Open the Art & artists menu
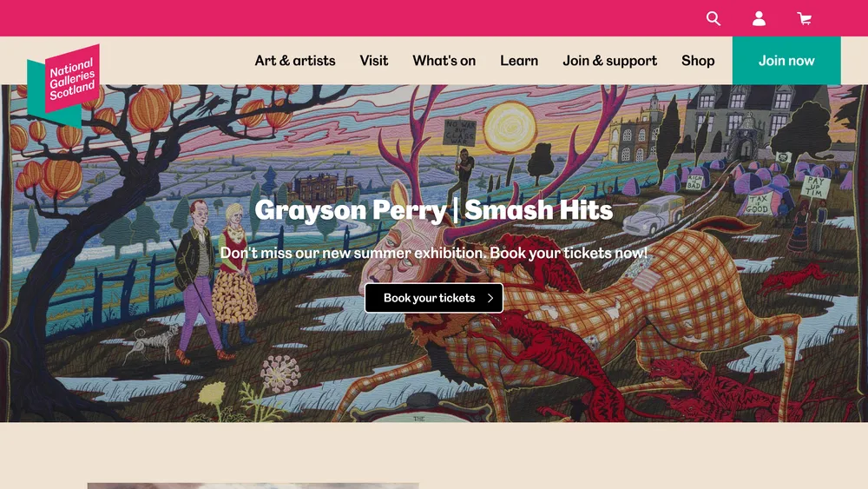 tap(295, 60)
